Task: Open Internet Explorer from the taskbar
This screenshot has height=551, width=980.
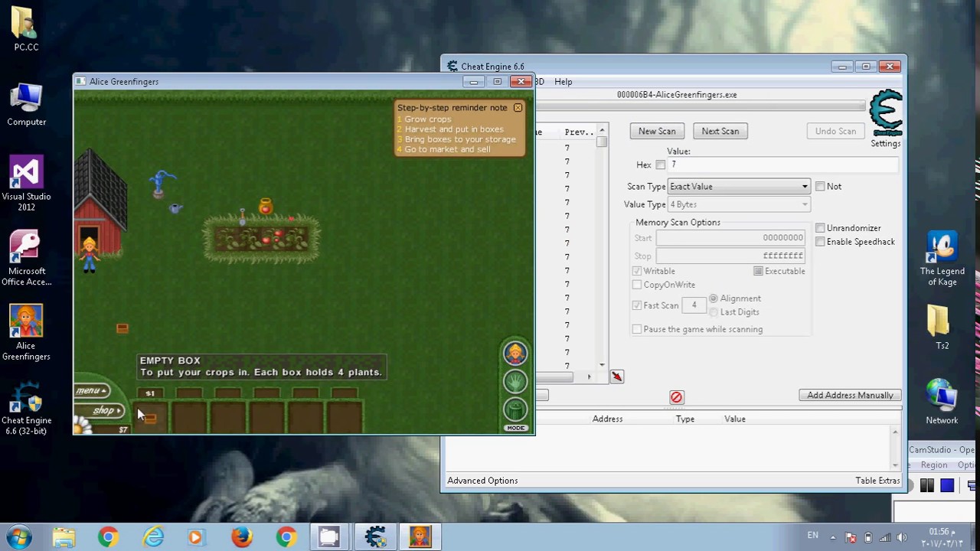Action: click(153, 537)
